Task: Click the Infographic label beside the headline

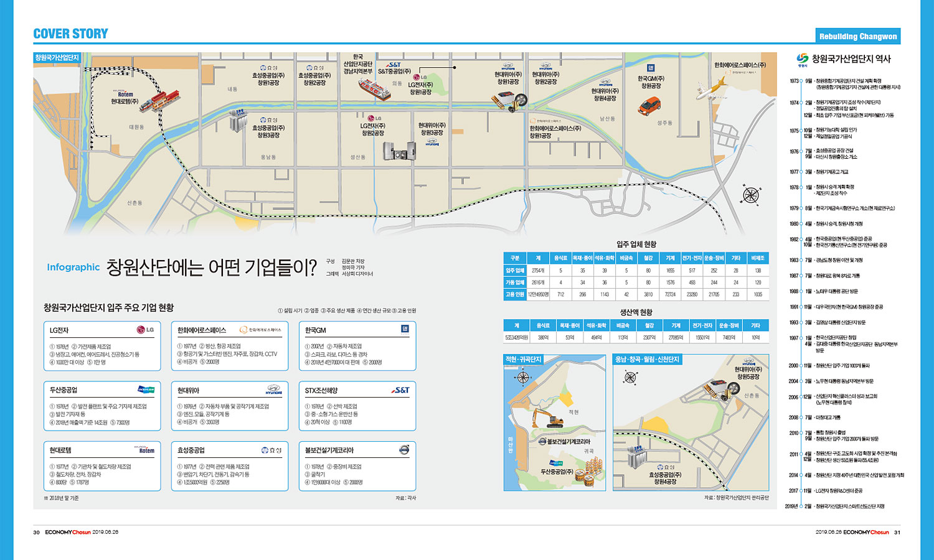Action: coord(73,267)
